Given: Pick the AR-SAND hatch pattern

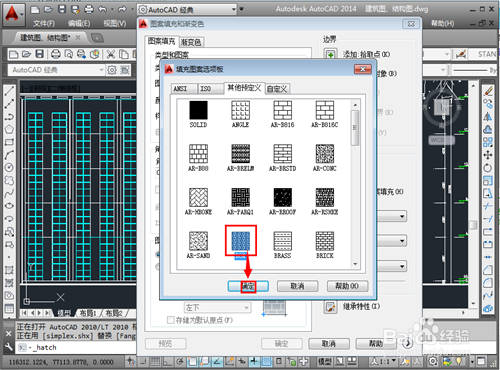Looking at the screenshot, I should [x=198, y=241].
